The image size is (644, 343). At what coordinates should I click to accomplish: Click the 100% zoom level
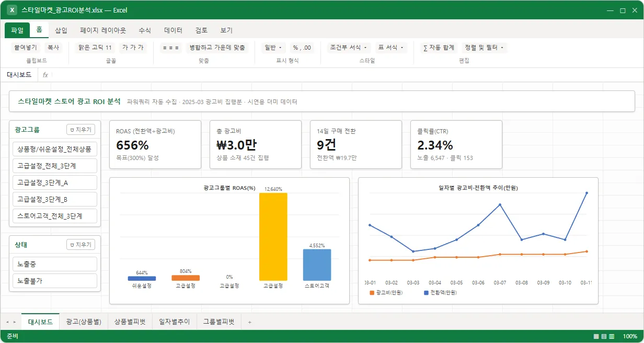(630, 336)
